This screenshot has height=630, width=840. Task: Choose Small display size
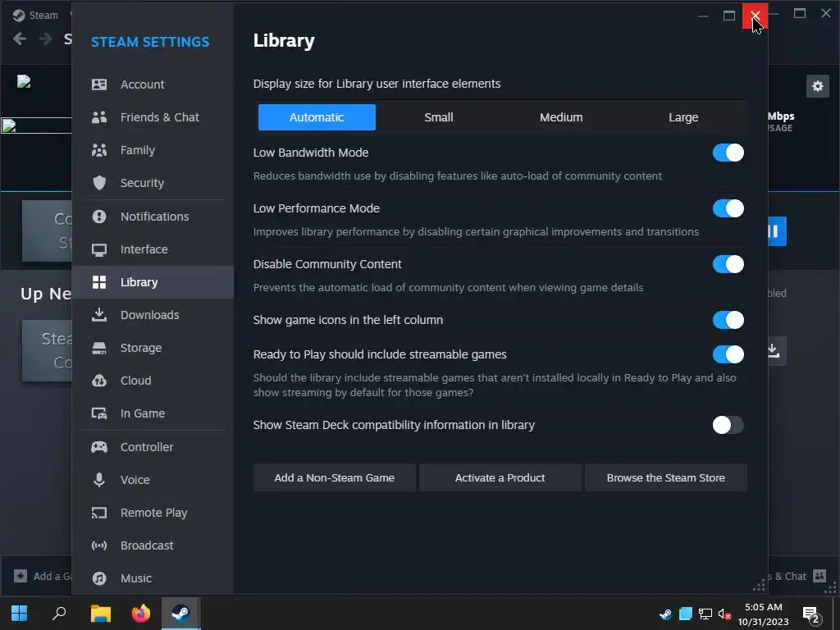439,117
